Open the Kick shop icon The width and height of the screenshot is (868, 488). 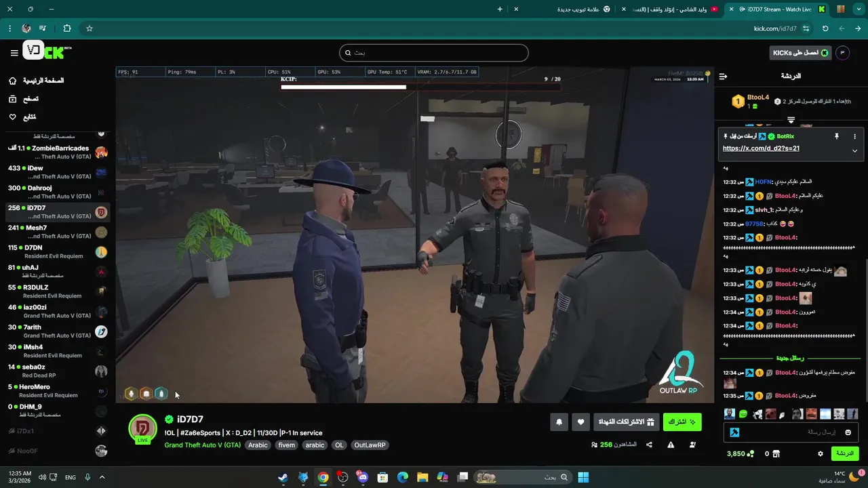point(776,453)
